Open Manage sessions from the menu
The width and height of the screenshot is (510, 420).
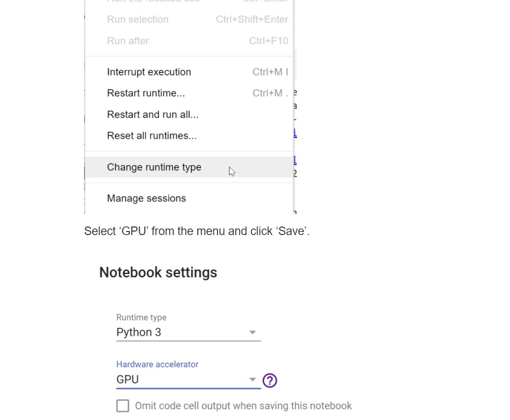click(x=147, y=199)
